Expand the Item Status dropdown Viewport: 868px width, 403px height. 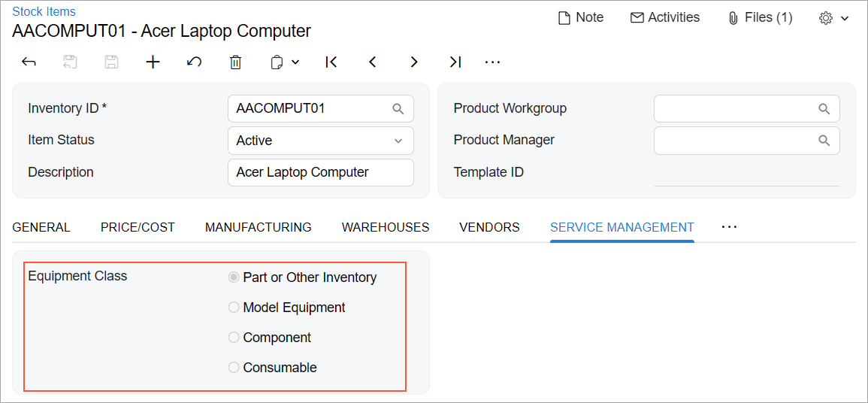point(398,141)
